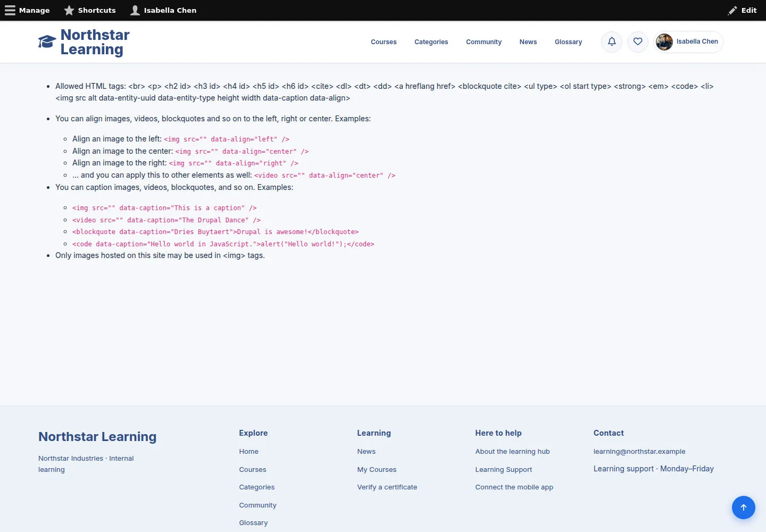The height and width of the screenshot is (532, 766).
Task: Open the Courses nav menu item
Action: (384, 42)
